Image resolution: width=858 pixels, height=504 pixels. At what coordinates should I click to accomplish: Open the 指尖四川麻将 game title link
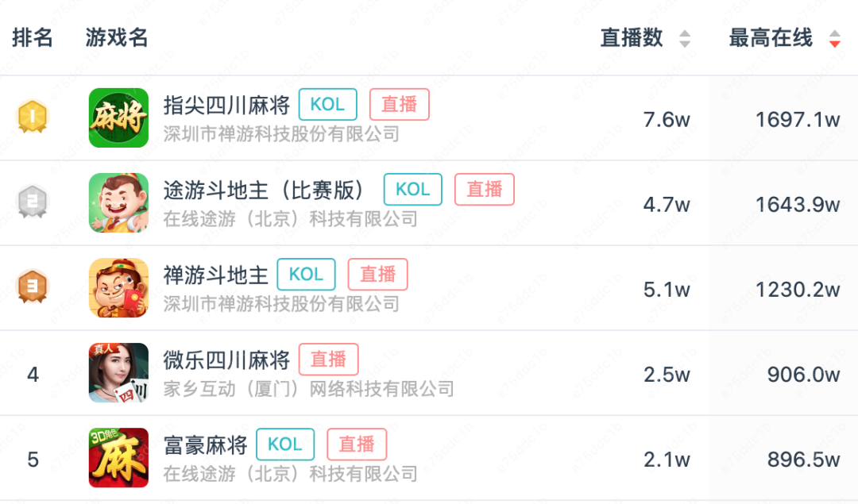(x=226, y=105)
